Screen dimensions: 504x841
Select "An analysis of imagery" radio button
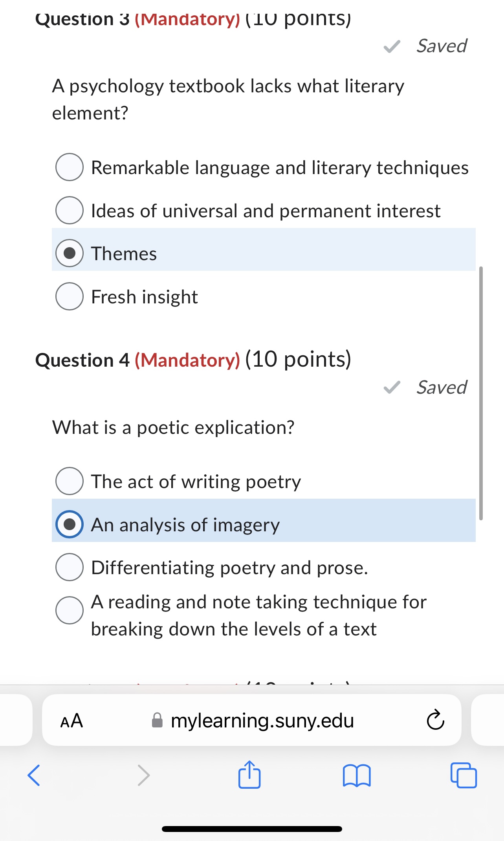coord(70,524)
